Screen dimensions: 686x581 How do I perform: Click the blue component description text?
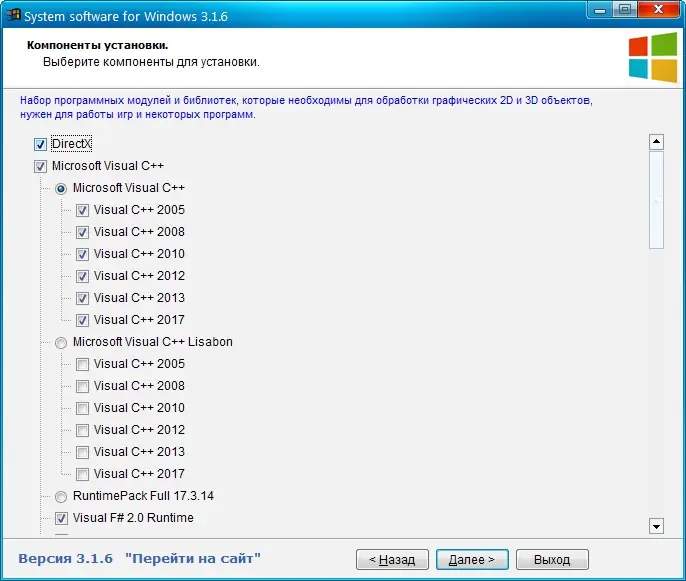tap(306, 107)
